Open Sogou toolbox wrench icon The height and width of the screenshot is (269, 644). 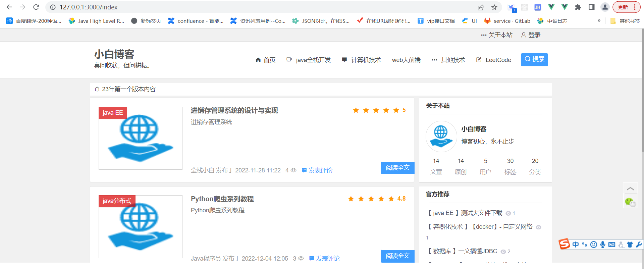tap(639, 245)
